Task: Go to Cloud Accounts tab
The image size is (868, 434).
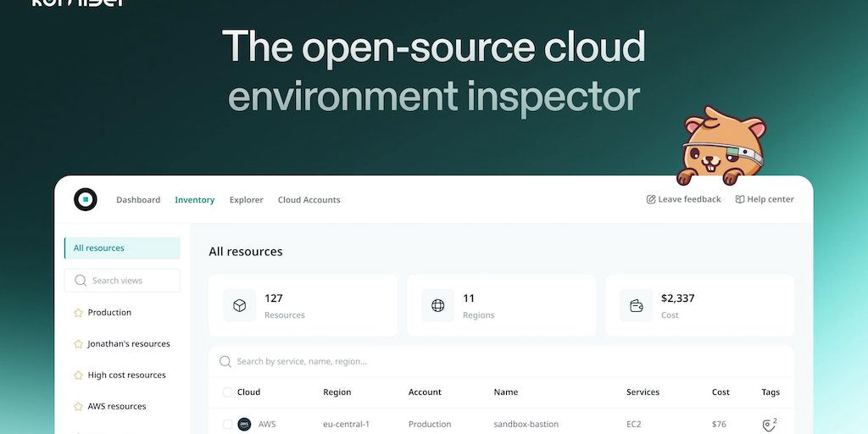Action: click(x=309, y=200)
